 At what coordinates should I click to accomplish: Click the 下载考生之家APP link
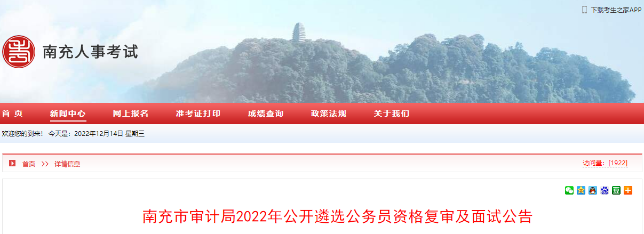click(616, 10)
